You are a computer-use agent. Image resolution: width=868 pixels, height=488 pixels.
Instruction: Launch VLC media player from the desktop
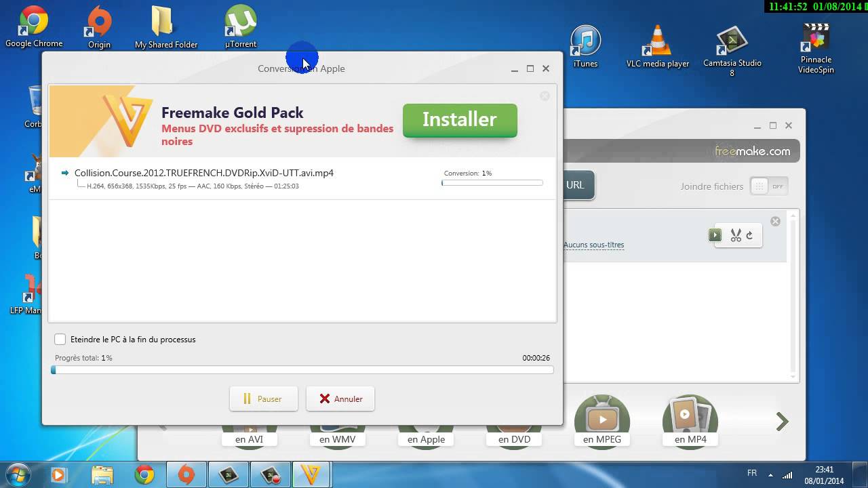coord(657,47)
